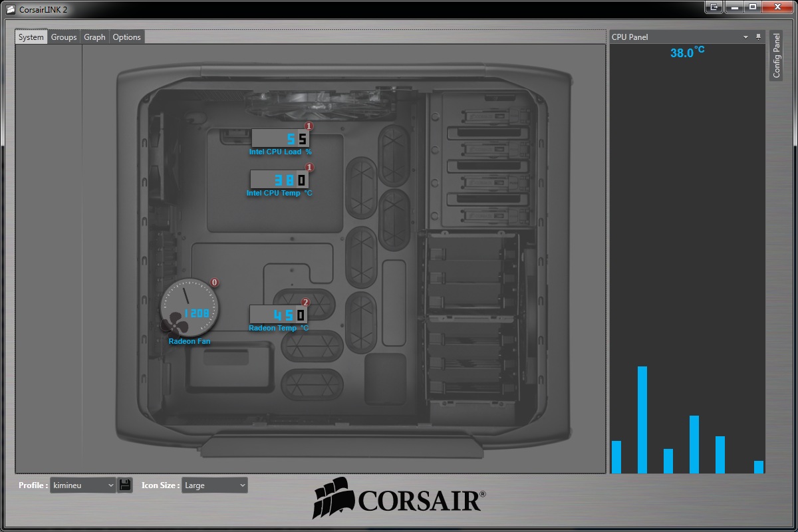Open the Config Panel side tab
The height and width of the screenshot is (532, 798).
tap(776, 55)
